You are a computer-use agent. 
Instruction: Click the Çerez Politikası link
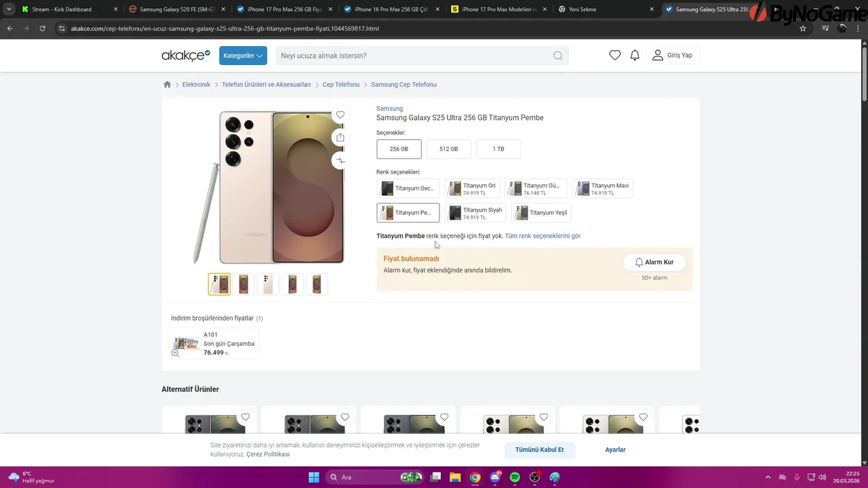[x=268, y=454]
